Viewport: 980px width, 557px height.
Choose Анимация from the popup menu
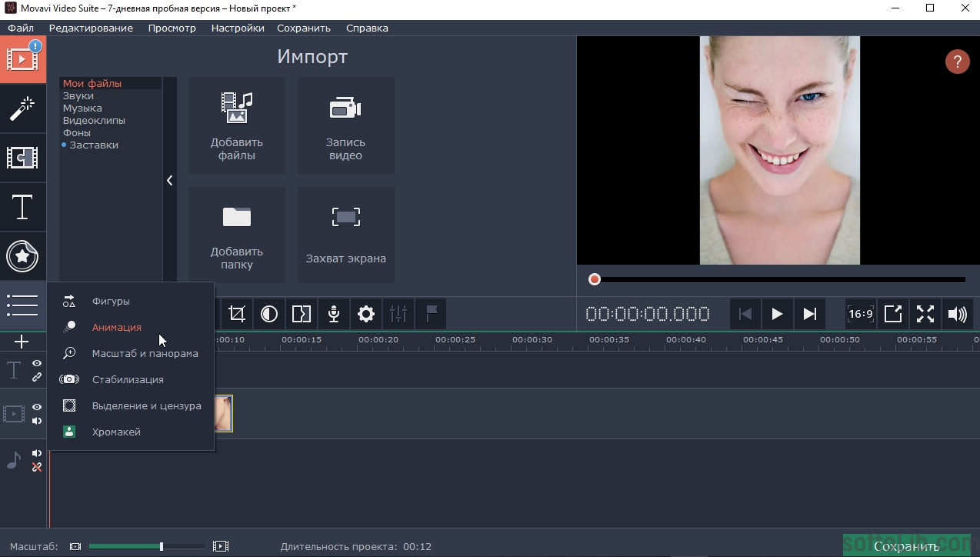[130, 327]
